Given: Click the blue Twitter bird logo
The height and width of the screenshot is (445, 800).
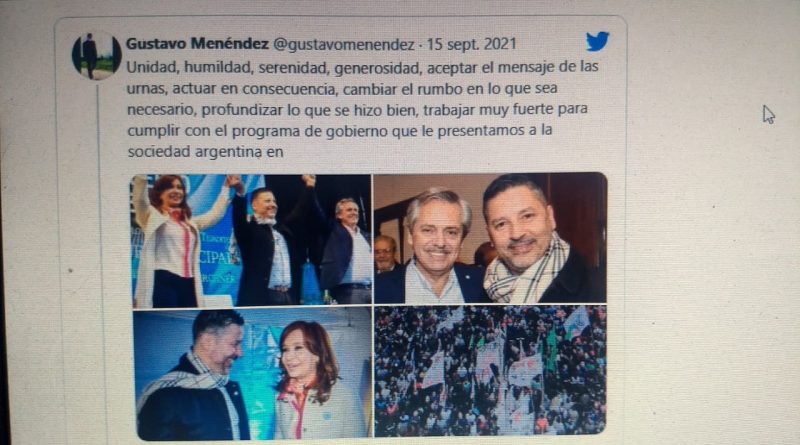Looking at the screenshot, I should click(597, 41).
